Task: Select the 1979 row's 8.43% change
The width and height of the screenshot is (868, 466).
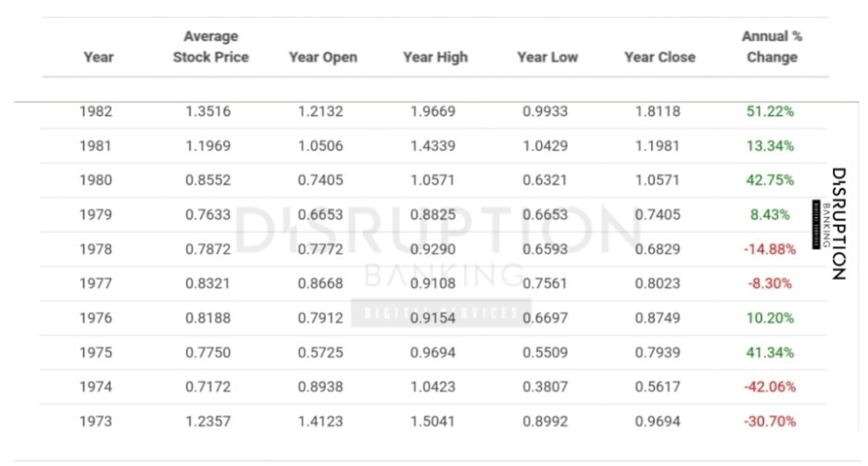Action: [x=770, y=214]
